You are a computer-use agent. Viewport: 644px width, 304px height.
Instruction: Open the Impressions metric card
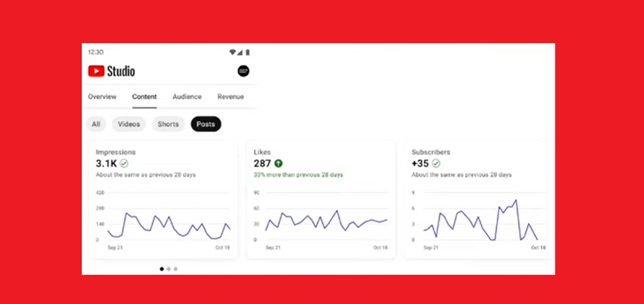(163, 200)
